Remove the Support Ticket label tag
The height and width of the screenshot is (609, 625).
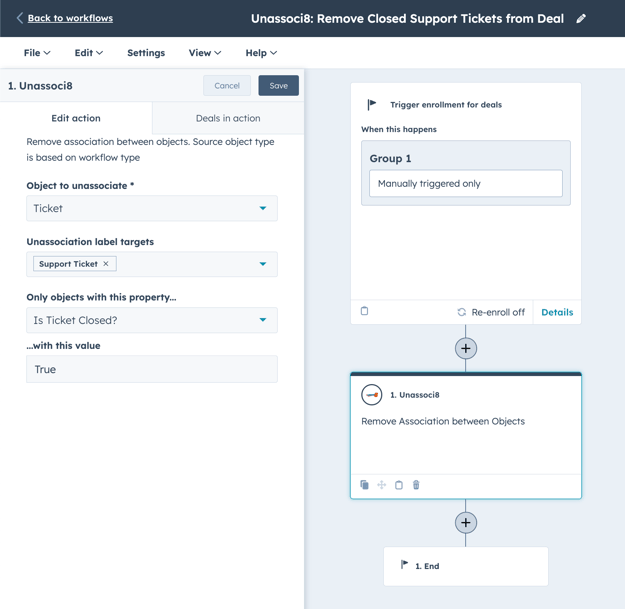click(106, 264)
